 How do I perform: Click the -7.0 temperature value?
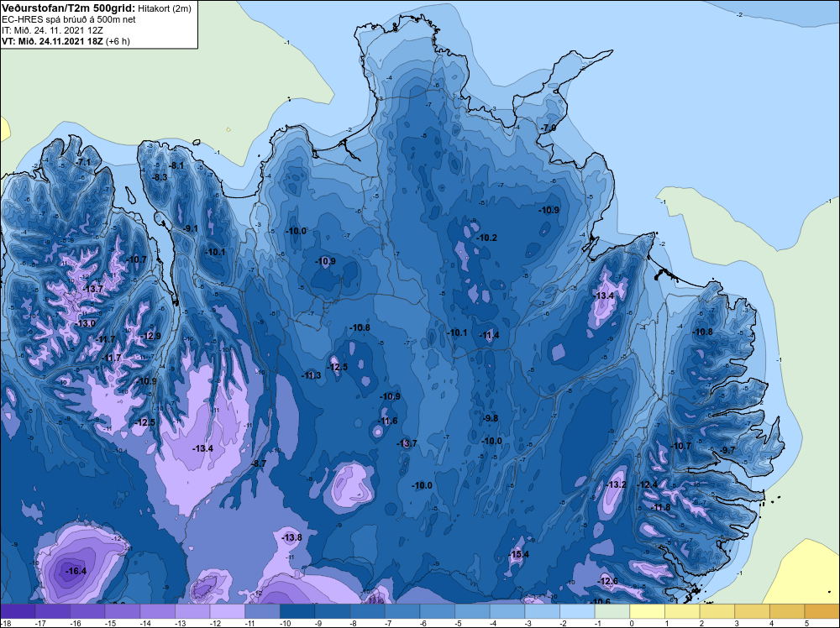tap(548, 128)
